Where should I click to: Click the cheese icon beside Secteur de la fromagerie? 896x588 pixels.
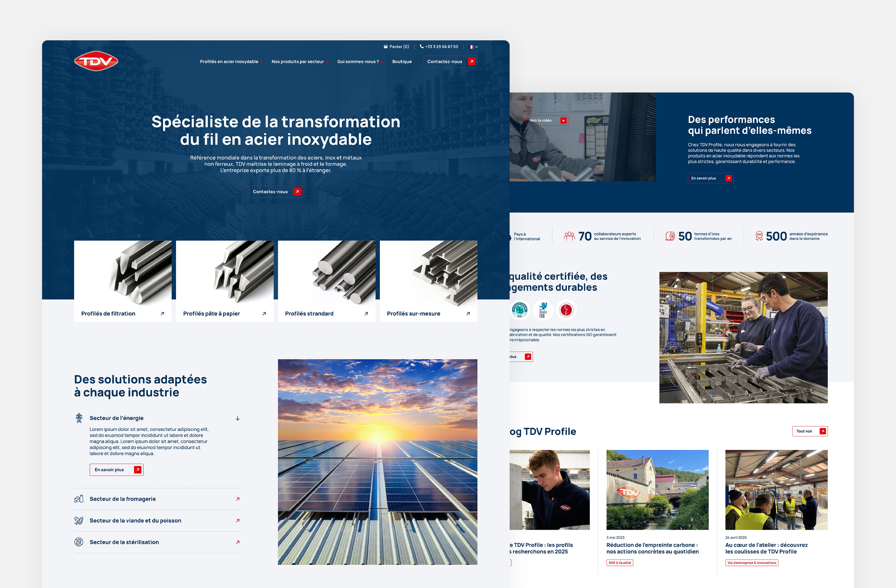pos(79,499)
